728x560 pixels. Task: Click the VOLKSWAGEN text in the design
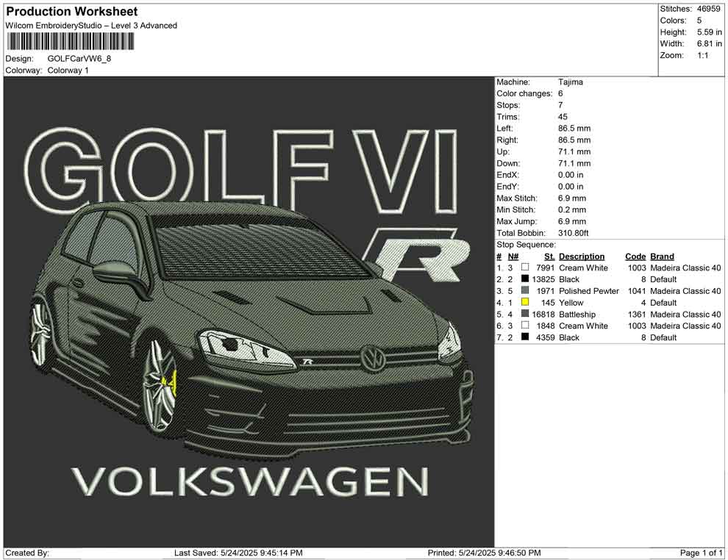[250, 481]
